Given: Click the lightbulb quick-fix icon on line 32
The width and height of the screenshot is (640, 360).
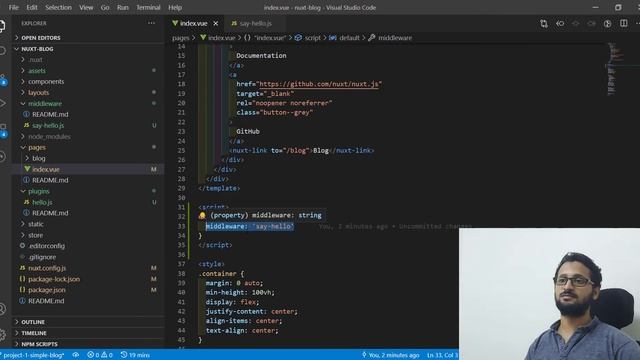Looking at the screenshot, I should pos(202,216).
